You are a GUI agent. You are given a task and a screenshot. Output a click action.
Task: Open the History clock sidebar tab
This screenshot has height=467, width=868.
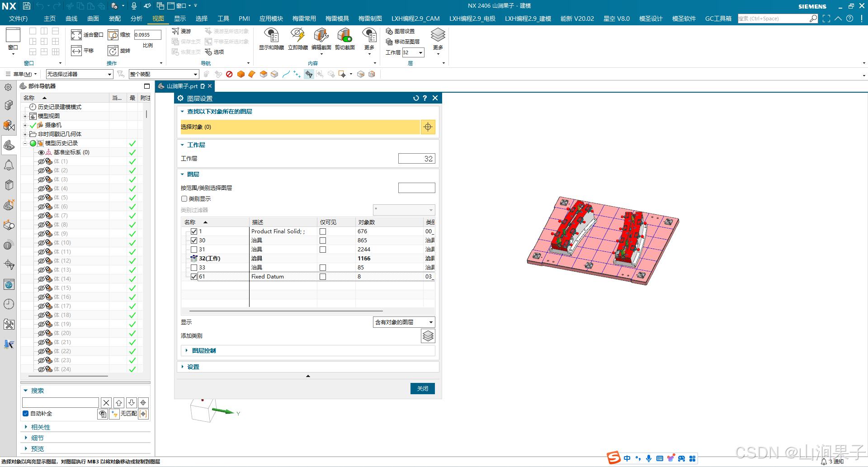9,304
